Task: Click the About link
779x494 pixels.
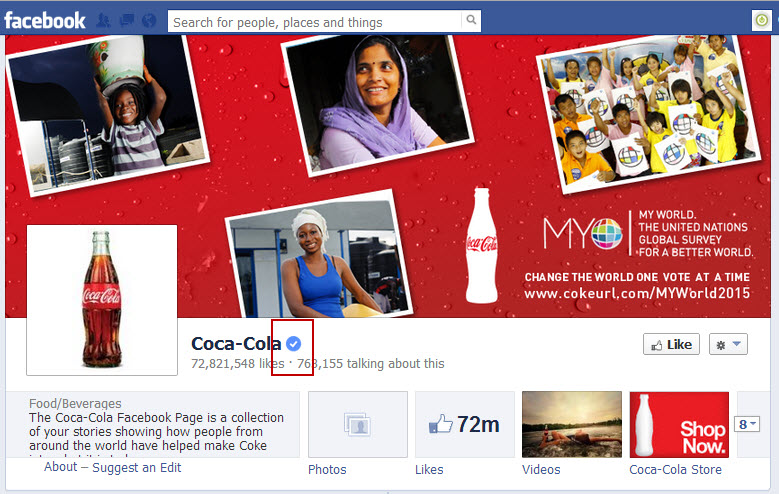Action: 61,467
